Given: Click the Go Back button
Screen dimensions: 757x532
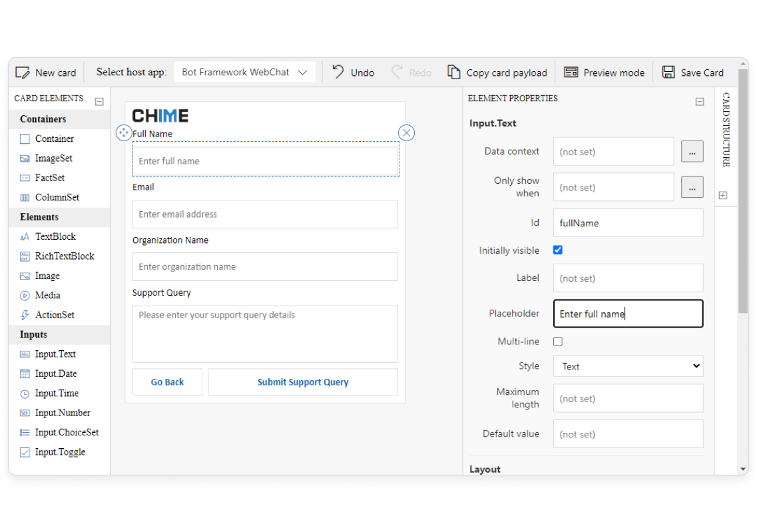Looking at the screenshot, I should pyautogui.click(x=167, y=382).
